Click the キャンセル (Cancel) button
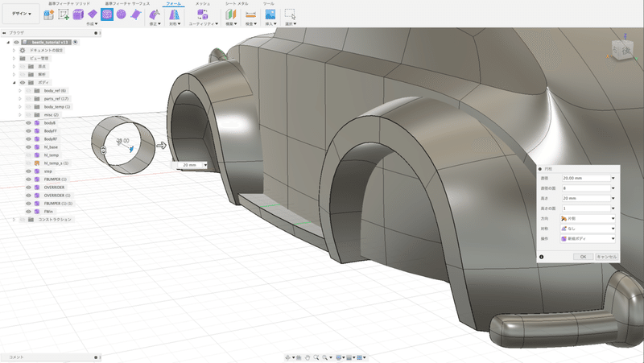This screenshot has width=644, height=363. [605, 256]
